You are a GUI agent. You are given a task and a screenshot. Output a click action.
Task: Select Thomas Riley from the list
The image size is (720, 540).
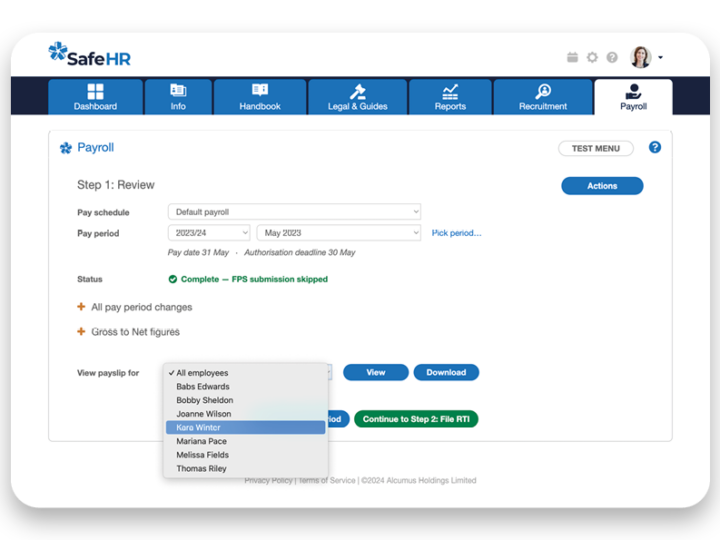tap(246, 468)
